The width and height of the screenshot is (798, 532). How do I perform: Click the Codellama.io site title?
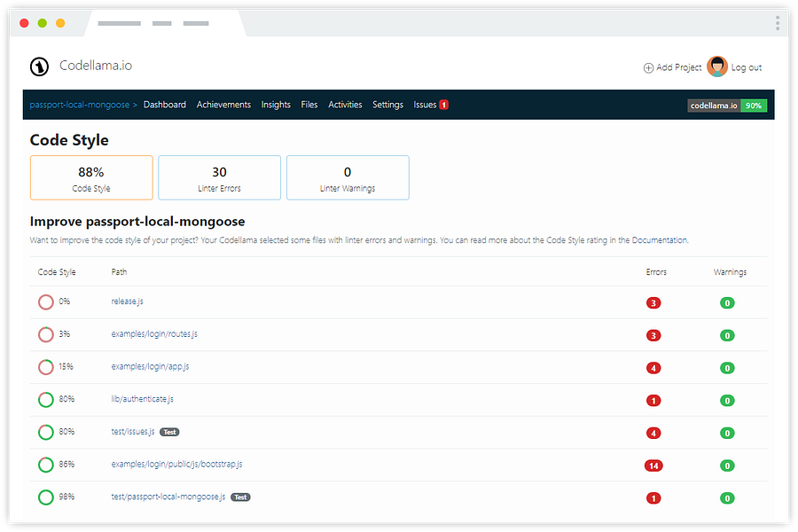(96, 66)
